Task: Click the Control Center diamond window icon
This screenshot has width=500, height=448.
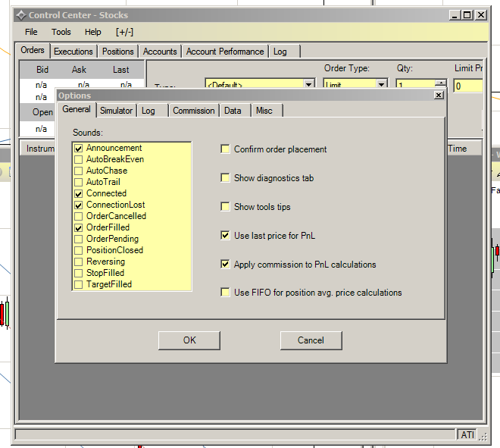Action: click(x=21, y=15)
